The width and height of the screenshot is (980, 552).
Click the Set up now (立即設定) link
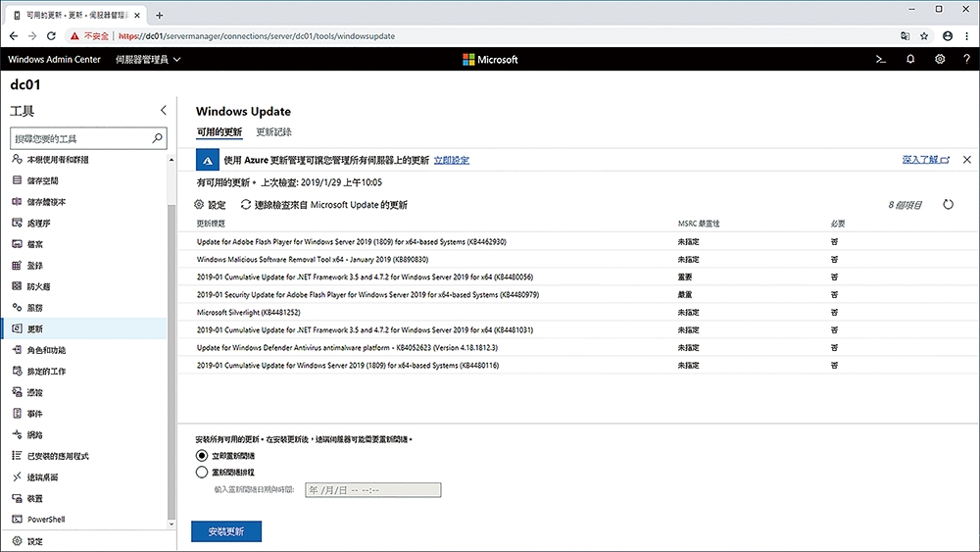pos(451,160)
